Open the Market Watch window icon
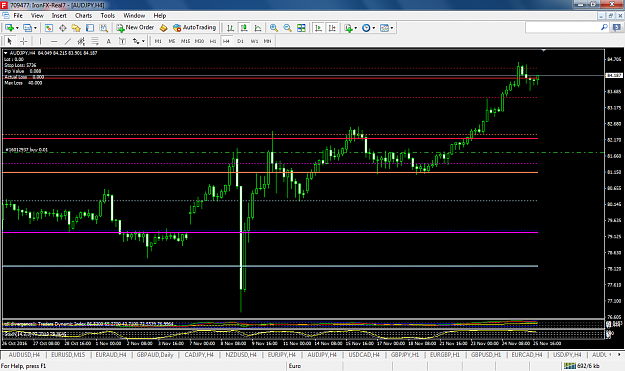 pyautogui.click(x=49, y=28)
